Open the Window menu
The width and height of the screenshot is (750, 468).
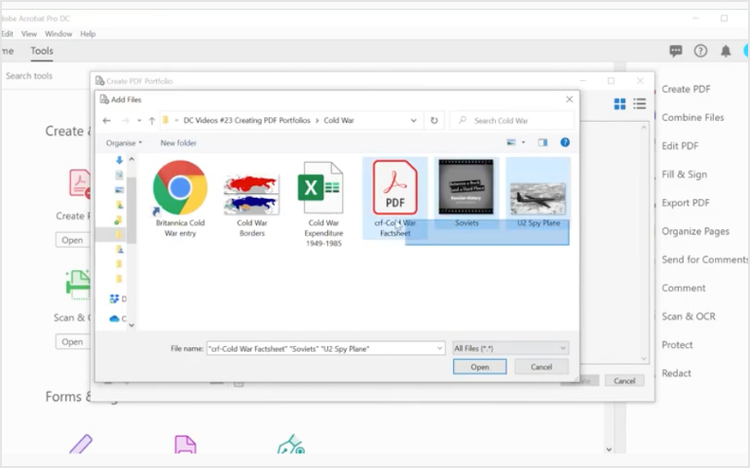(58, 34)
